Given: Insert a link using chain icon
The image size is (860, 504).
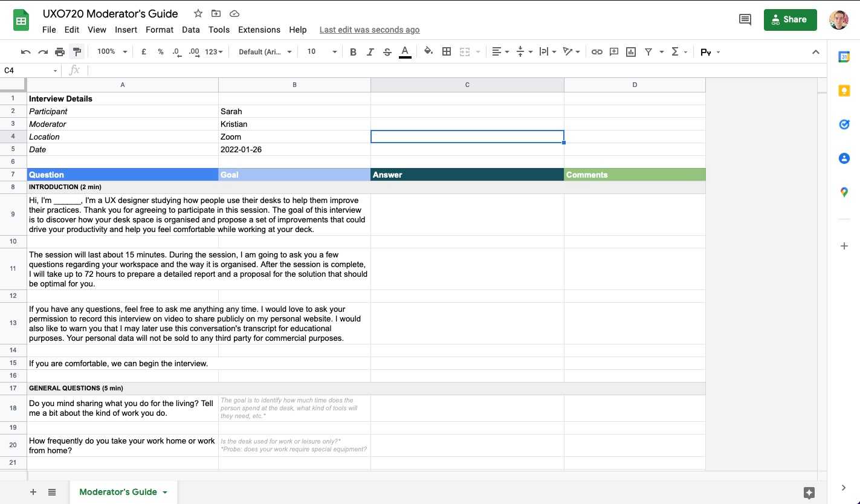Looking at the screenshot, I should click(x=597, y=52).
